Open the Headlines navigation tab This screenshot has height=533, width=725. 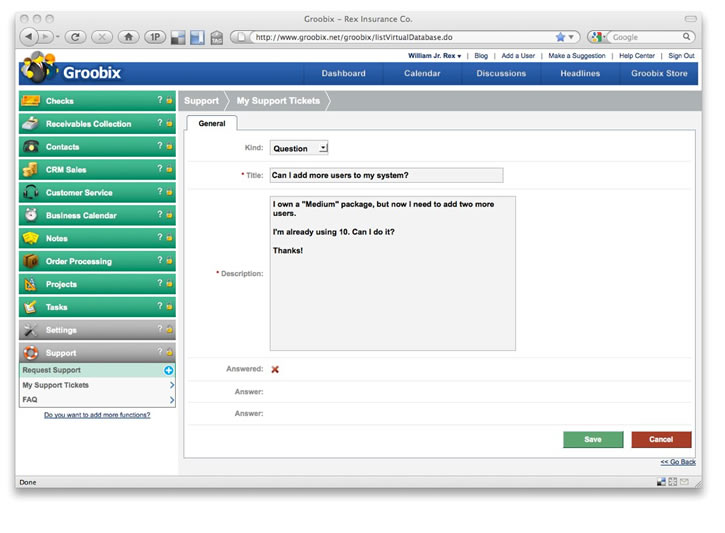click(580, 73)
